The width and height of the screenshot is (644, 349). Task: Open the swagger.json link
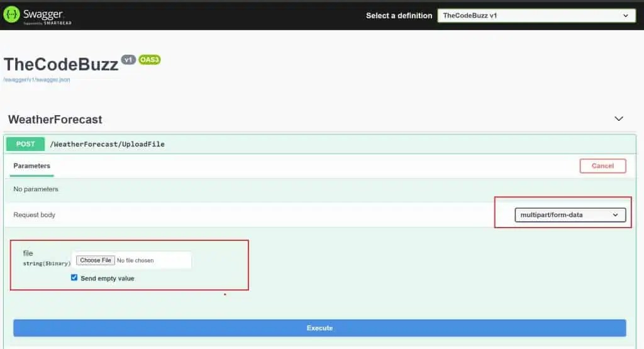(x=36, y=80)
